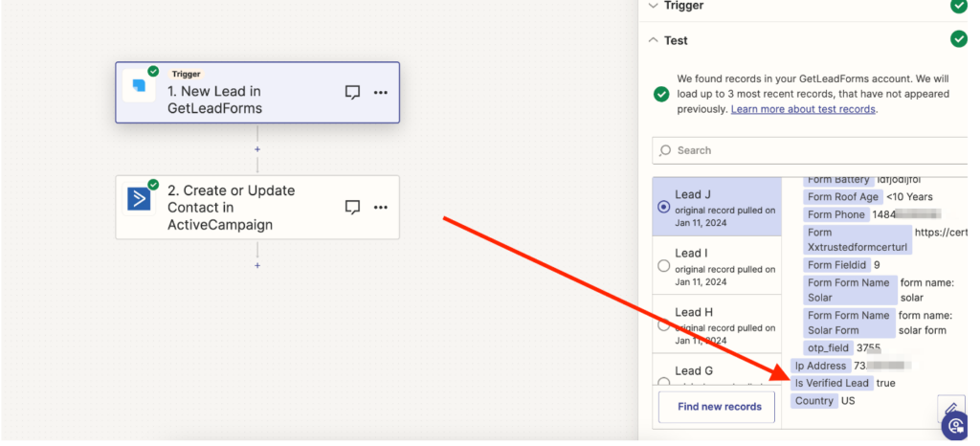Viewport: 980px width, 446px height.
Task: Click the Form Phone field label
Action: coord(835,214)
